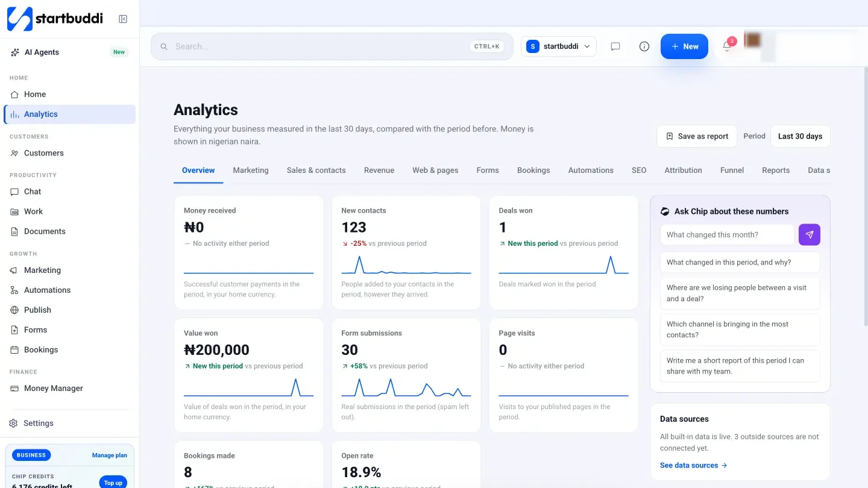Open Money Manager in the sidebar
Image resolution: width=868 pixels, height=488 pixels.
pos(70,388)
